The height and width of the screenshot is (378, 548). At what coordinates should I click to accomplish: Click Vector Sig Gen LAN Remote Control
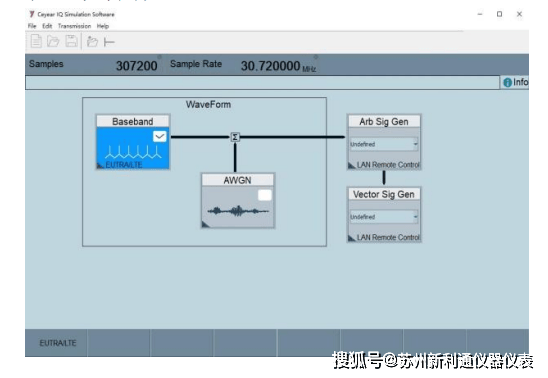(x=388, y=237)
